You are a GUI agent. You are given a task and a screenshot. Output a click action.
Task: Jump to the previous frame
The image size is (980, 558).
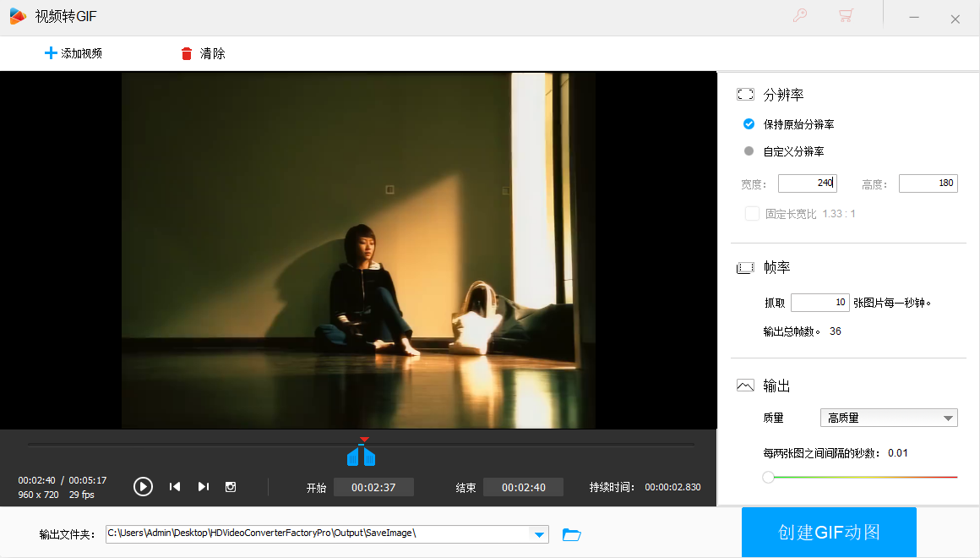175,486
